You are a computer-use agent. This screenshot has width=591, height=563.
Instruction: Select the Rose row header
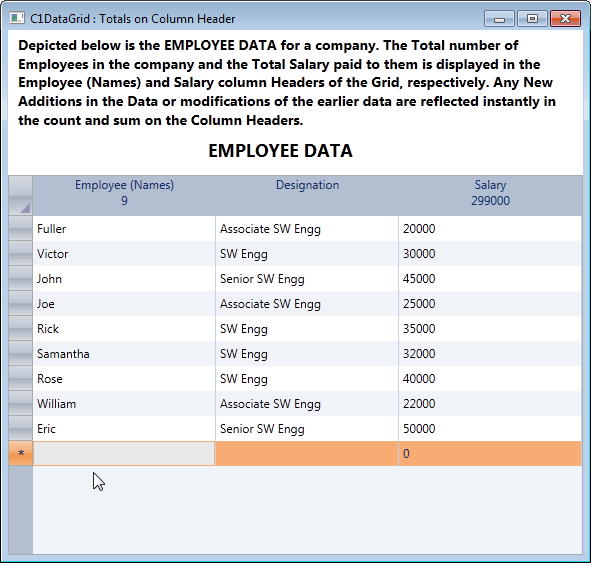coord(21,378)
